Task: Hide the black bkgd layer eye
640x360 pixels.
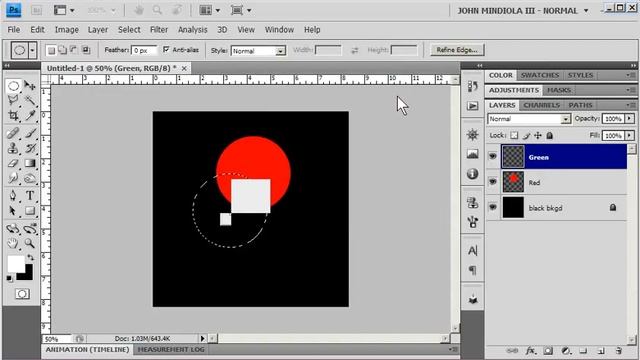Action: point(493,207)
